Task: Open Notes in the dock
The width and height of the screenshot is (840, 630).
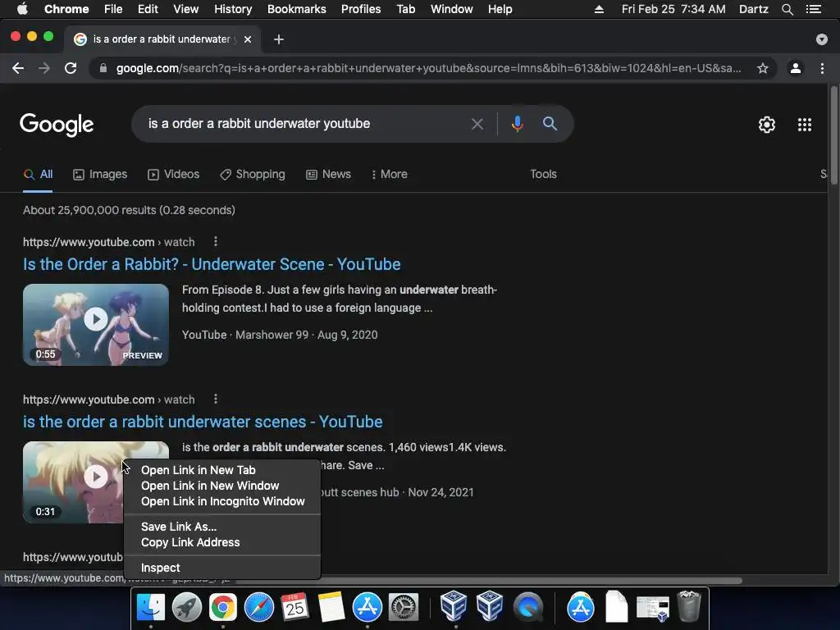Action: [331, 608]
